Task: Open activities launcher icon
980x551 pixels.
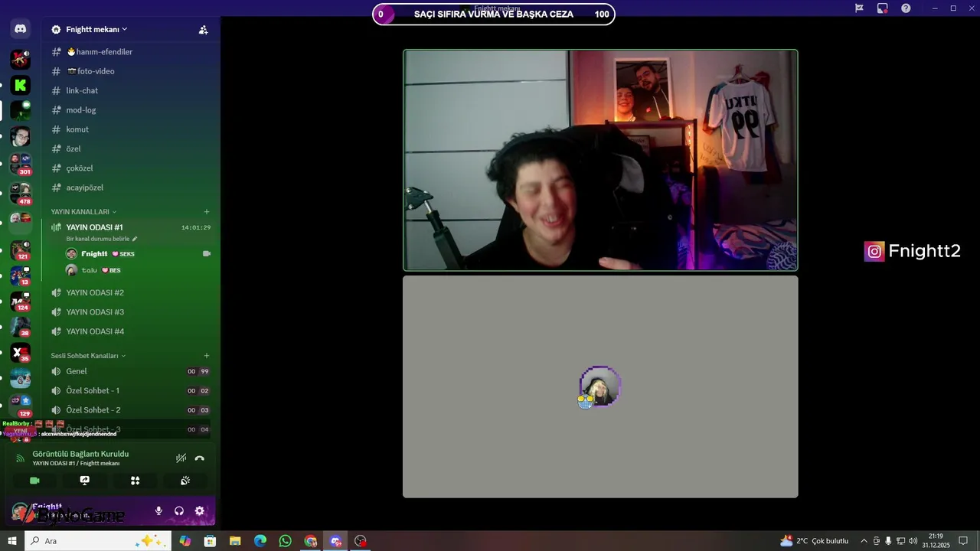Action: [135, 481]
